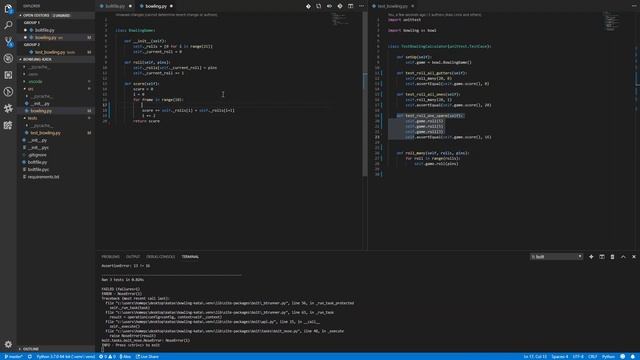
Task: Switch to the PROBLEMS panel tab
Action: [111, 257]
